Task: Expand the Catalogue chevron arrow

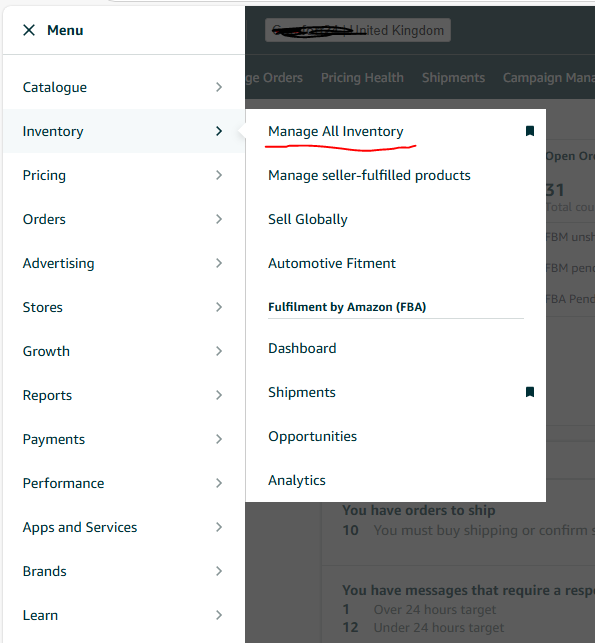Action: click(219, 87)
